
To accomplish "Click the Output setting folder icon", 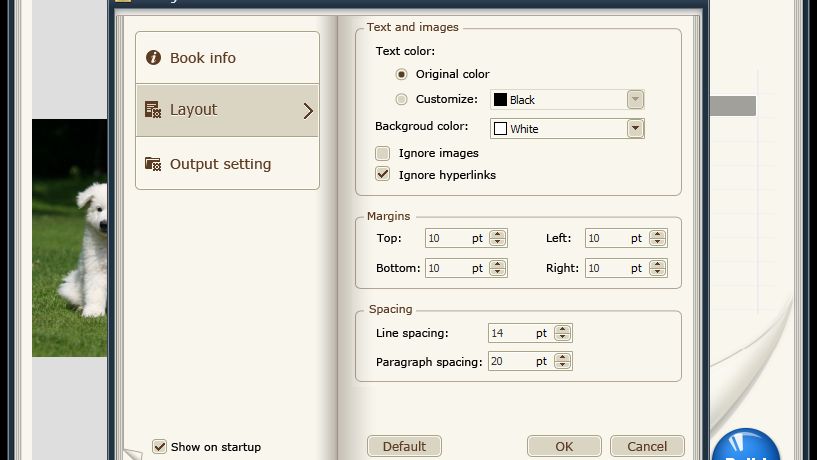I will 153,164.
